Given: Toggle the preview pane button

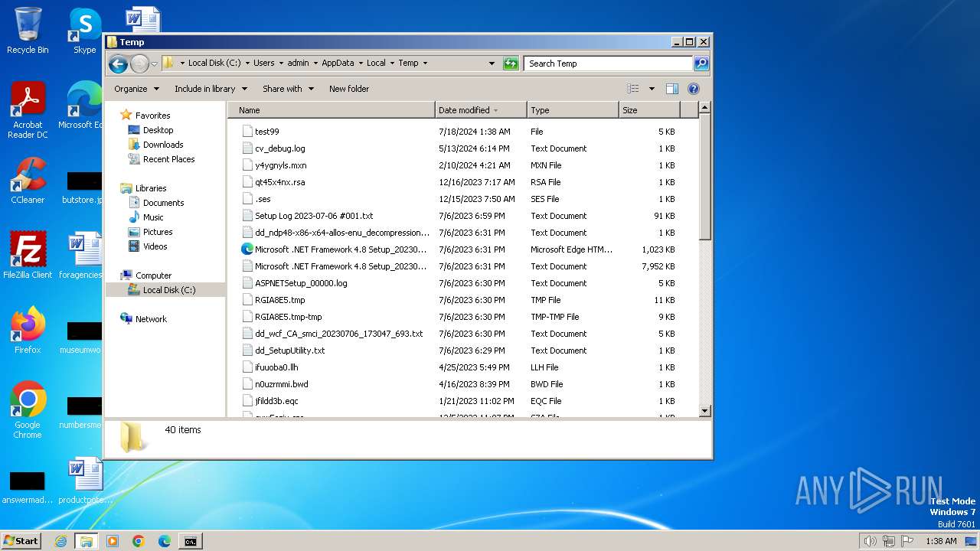Looking at the screenshot, I should [671, 89].
